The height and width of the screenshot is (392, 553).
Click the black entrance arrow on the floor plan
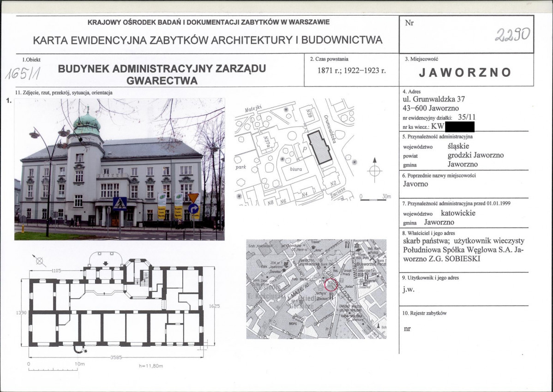coord(106,264)
